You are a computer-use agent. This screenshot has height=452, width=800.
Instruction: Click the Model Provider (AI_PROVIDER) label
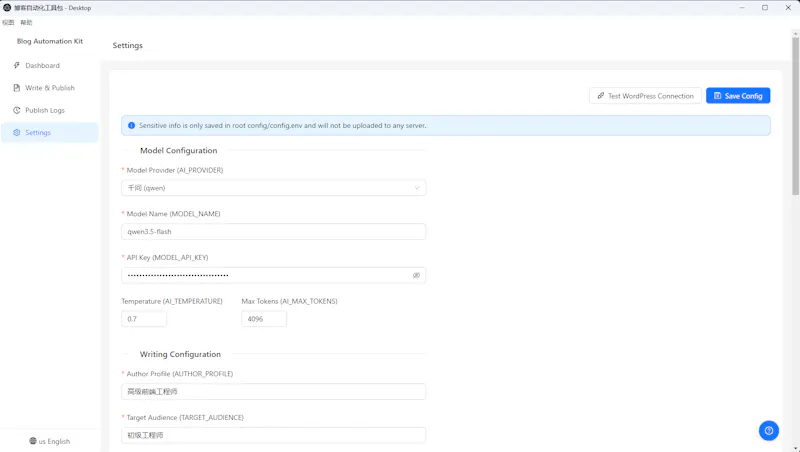coord(174,170)
